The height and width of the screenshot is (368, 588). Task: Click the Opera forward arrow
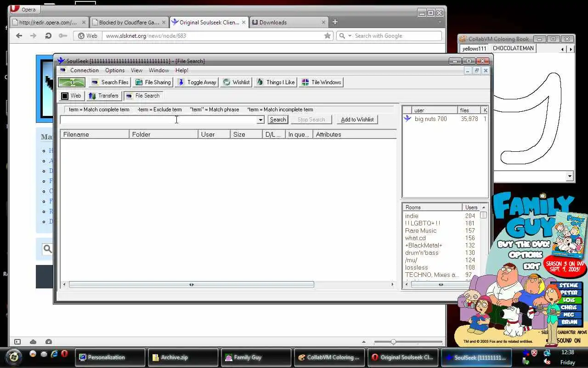click(x=33, y=35)
